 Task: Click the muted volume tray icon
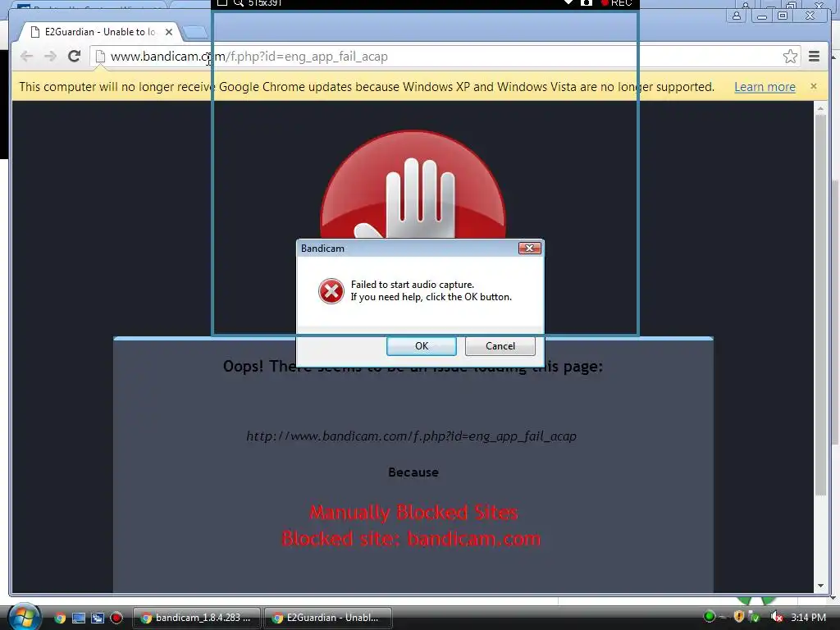tap(776, 617)
